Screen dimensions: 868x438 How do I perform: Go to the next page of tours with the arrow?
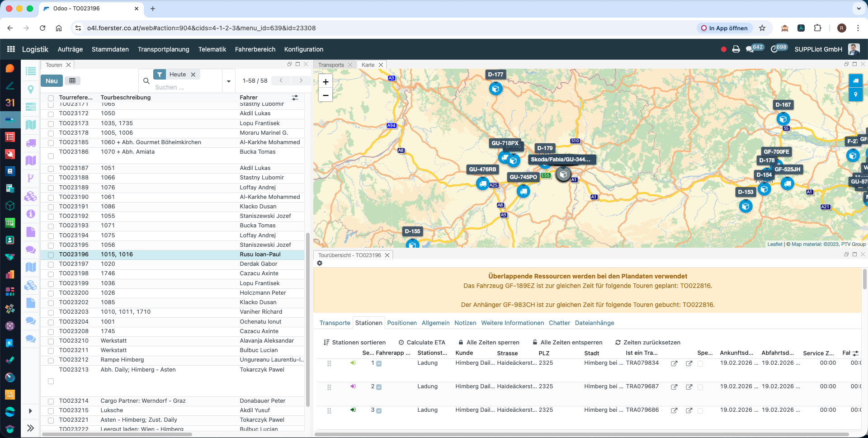[301, 80]
